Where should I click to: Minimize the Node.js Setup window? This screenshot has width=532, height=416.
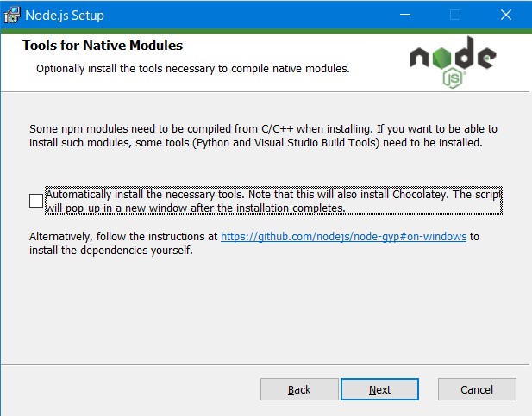[405, 15]
